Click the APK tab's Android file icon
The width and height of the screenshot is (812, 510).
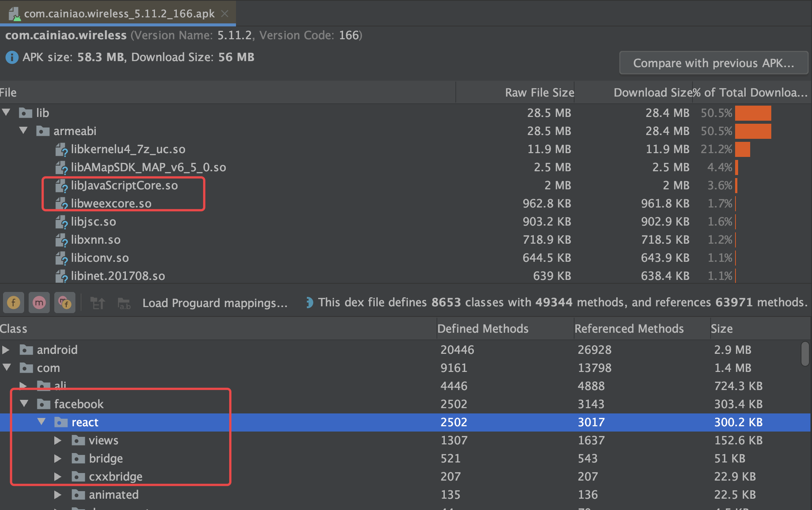(x=14, y=14)
